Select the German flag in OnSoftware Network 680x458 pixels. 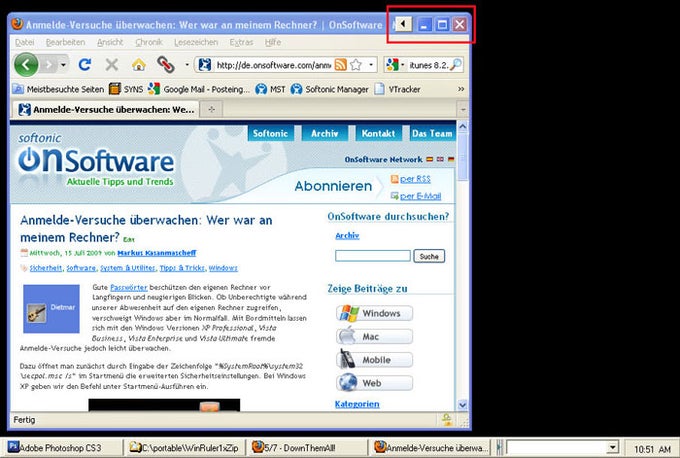pos(451,159)
